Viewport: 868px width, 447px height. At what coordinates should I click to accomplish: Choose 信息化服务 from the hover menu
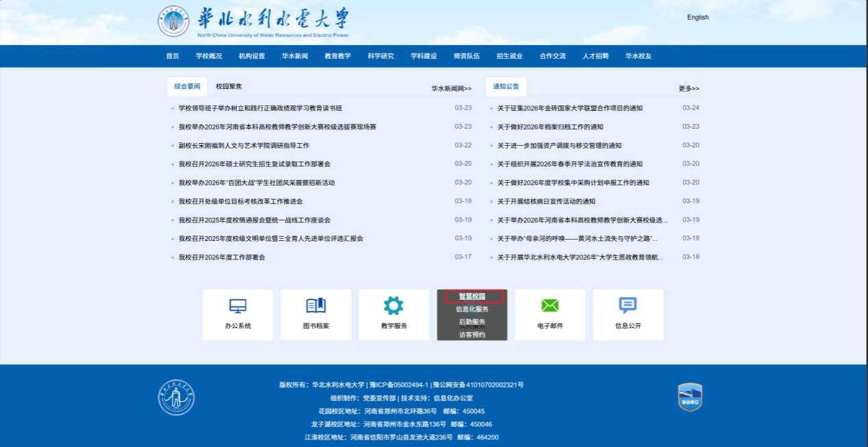tap(472, 309)
